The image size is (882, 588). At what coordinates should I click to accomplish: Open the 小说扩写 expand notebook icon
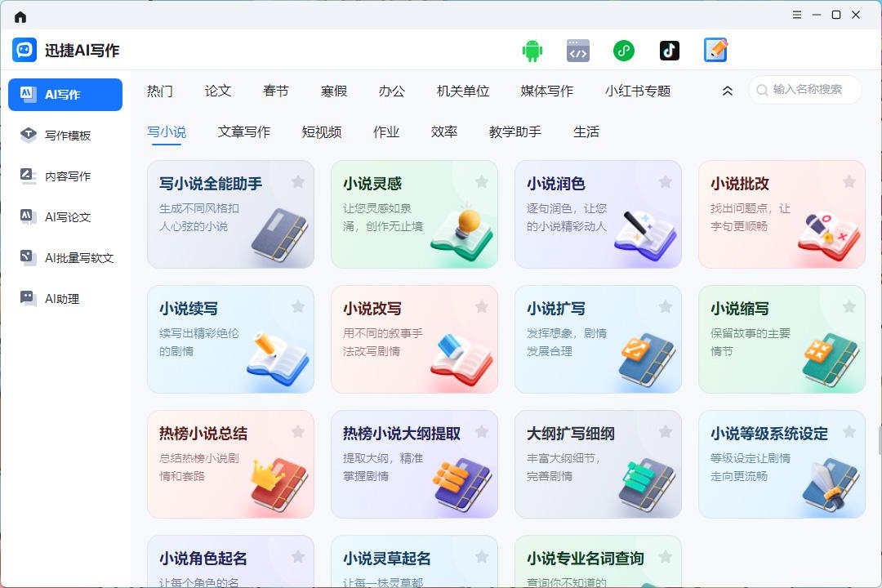coord(648,360)
